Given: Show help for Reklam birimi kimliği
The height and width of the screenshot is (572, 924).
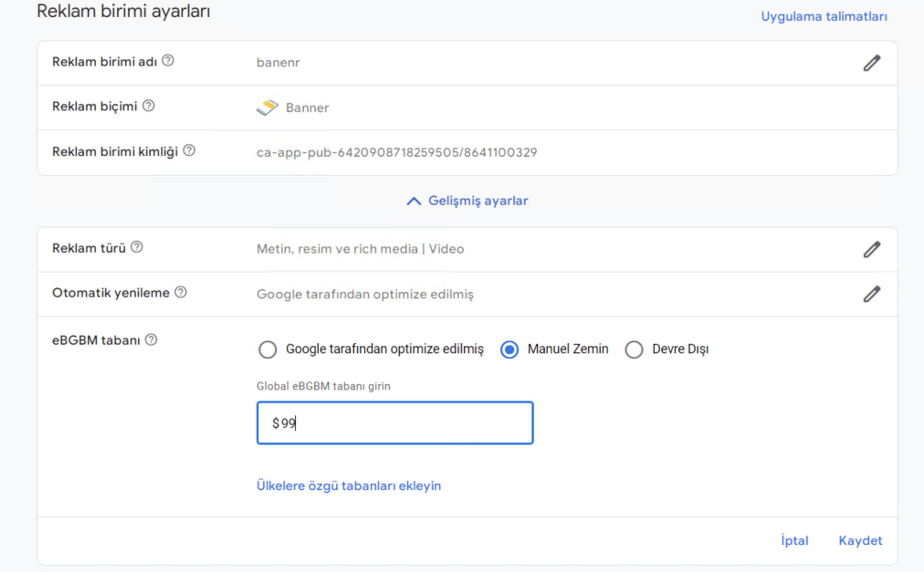Looking at the screenshot, I should click(x=189, y=151).
